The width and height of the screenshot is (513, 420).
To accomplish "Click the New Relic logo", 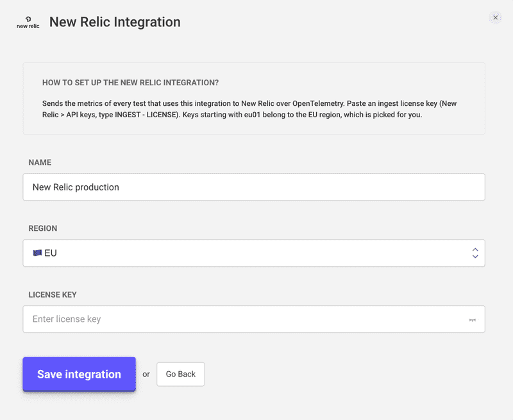I will point(28,22).
